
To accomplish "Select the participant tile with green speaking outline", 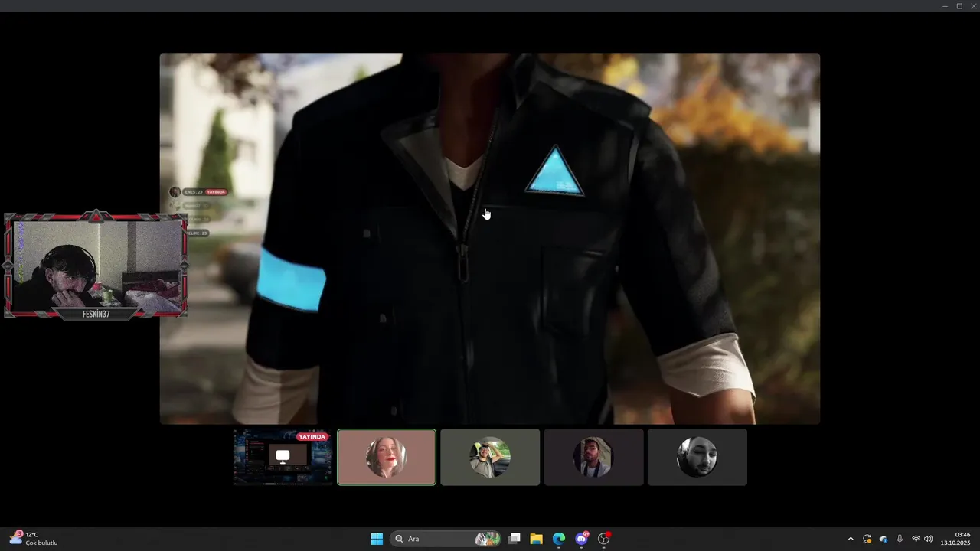I will pos(387,457).
